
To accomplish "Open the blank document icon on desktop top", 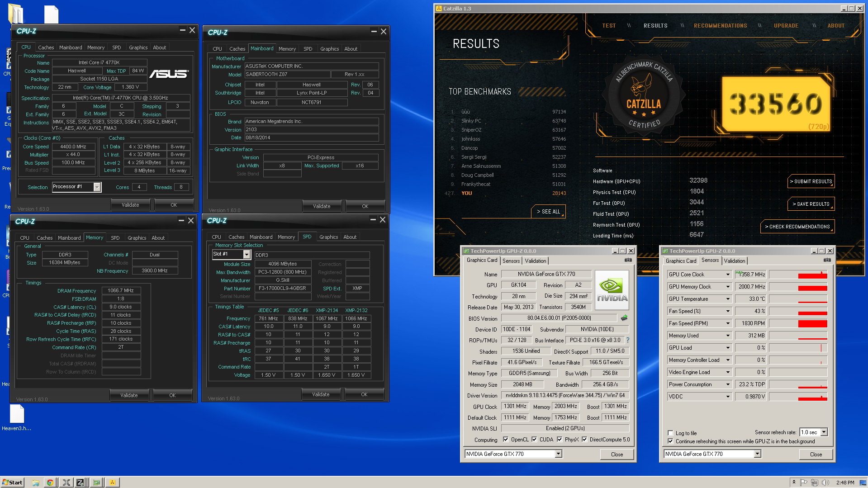I will (51, 14).
